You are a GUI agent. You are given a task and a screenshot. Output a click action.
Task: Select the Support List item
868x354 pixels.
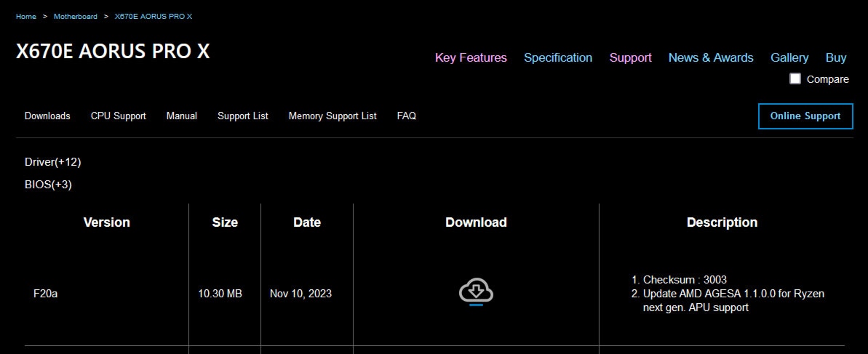coord(243,116)
